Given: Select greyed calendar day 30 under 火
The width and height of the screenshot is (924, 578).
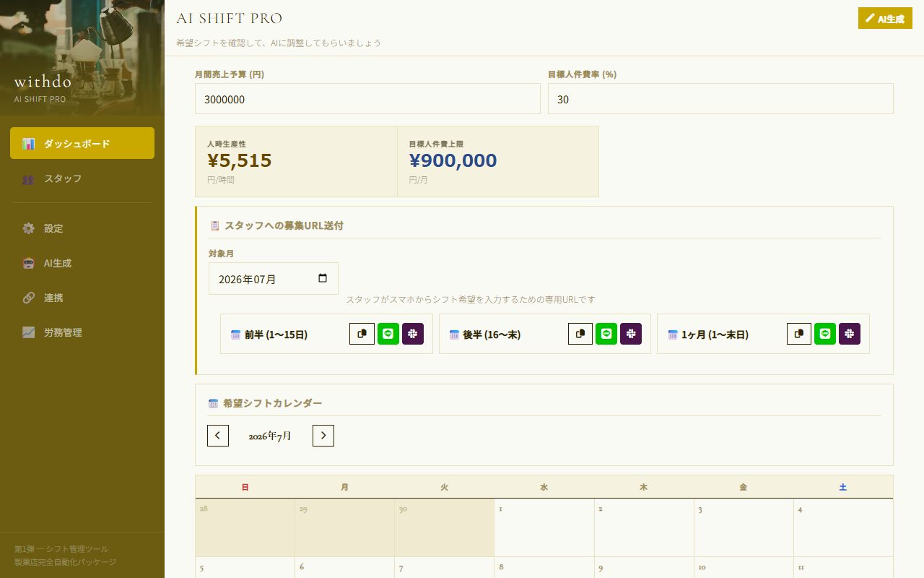Looking at the screenshot, I should click(444, 527).
